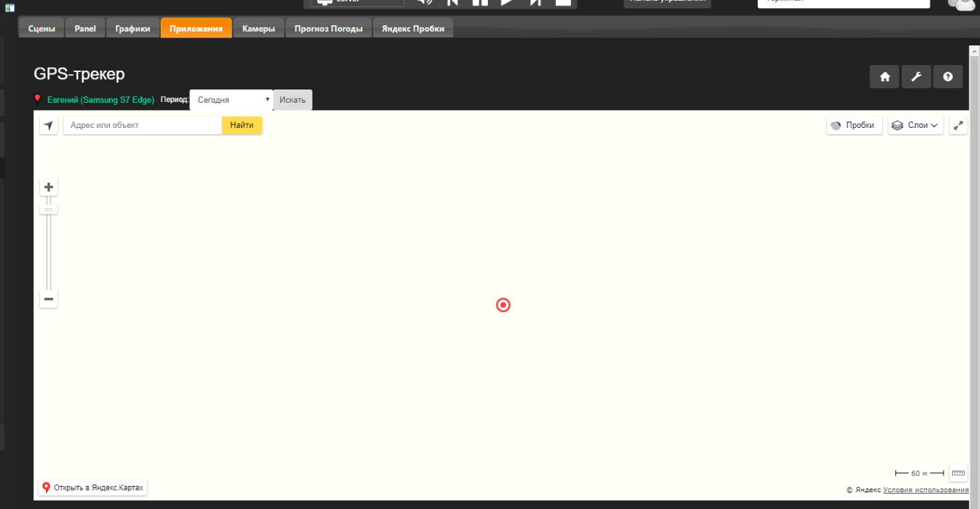Click Открыть в Яндекс.Картах
Image resolution: width=980 pixels, height=509 pixels.
pos(93,487)
